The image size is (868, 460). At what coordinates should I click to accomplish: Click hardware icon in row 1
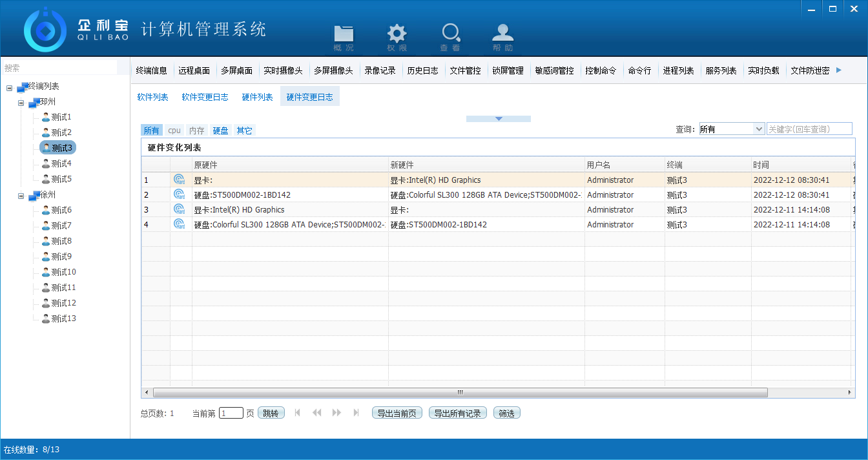[180, 180]
